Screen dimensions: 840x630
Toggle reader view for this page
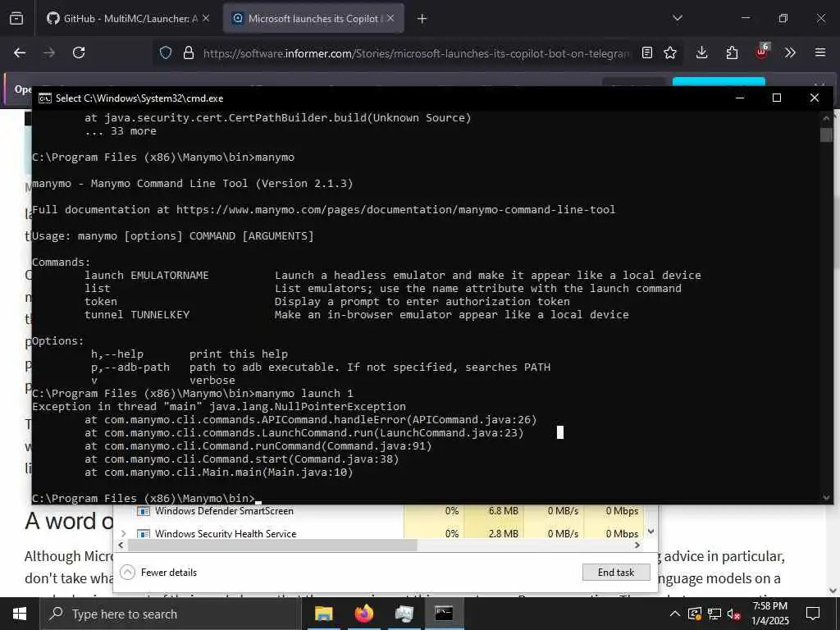tap(647, 52)
